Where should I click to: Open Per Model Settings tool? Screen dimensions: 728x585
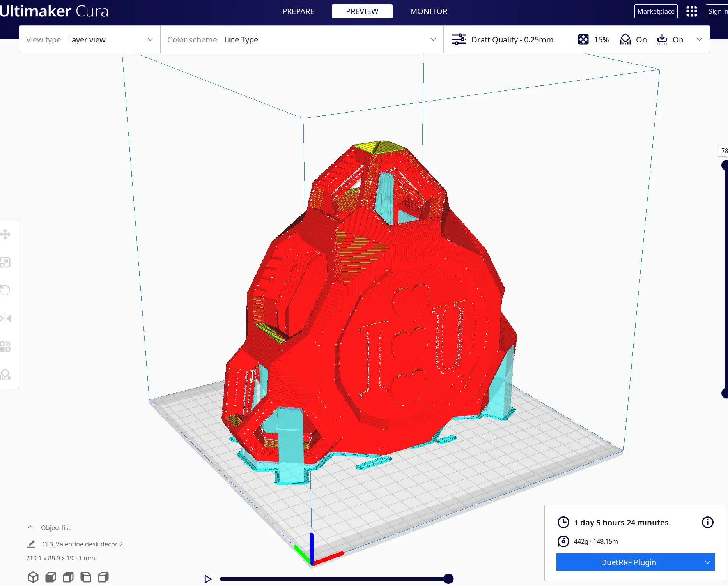point(5,346)
